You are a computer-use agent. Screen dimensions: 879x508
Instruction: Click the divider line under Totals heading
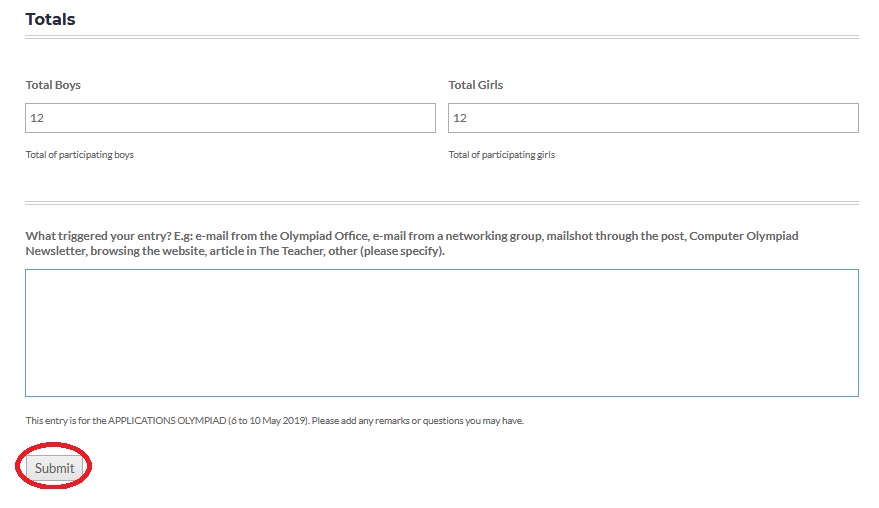(441, 37)
